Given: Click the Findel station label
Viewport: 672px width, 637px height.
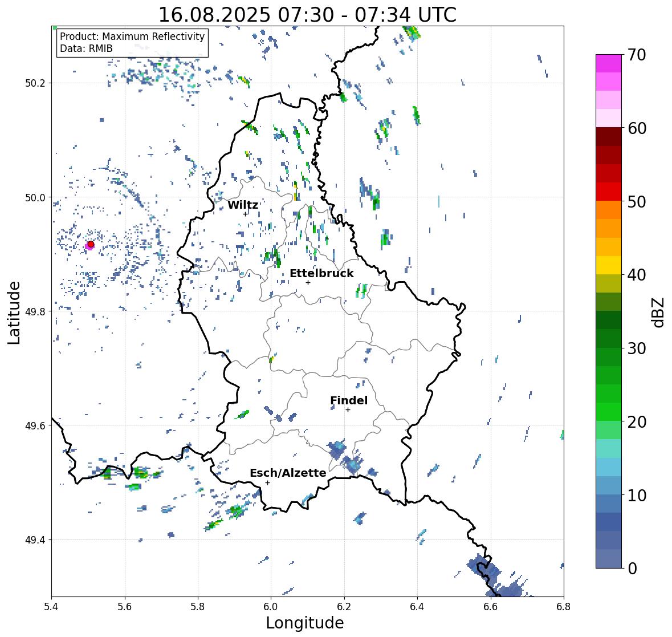Looking at the screenshot, I should coord(349,400).
